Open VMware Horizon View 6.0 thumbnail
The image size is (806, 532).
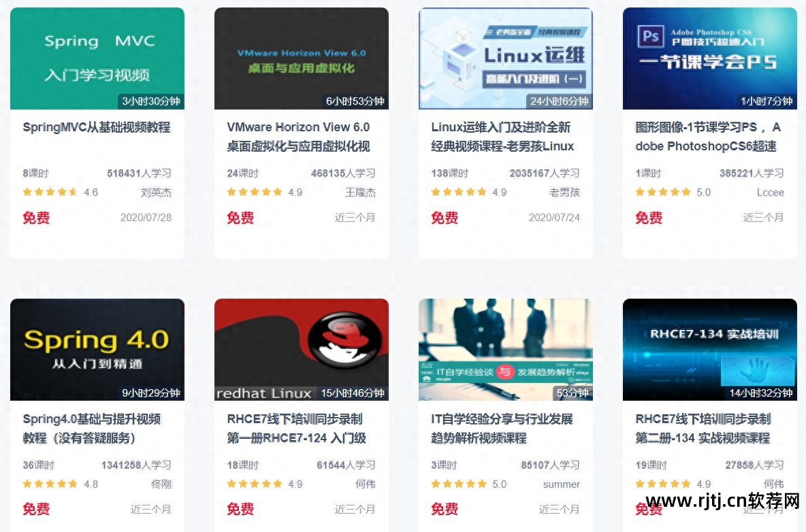[x=301, y=59]
